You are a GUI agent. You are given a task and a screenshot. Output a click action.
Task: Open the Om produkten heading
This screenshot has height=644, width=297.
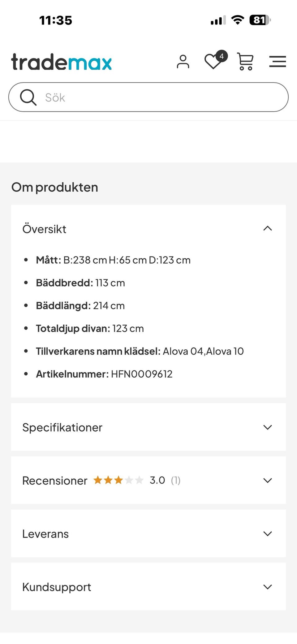(x=54, y=186)
